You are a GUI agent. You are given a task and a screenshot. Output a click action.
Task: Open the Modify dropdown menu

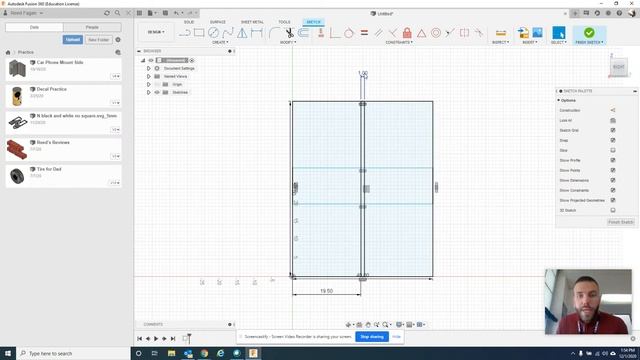[x=288, y=42]
